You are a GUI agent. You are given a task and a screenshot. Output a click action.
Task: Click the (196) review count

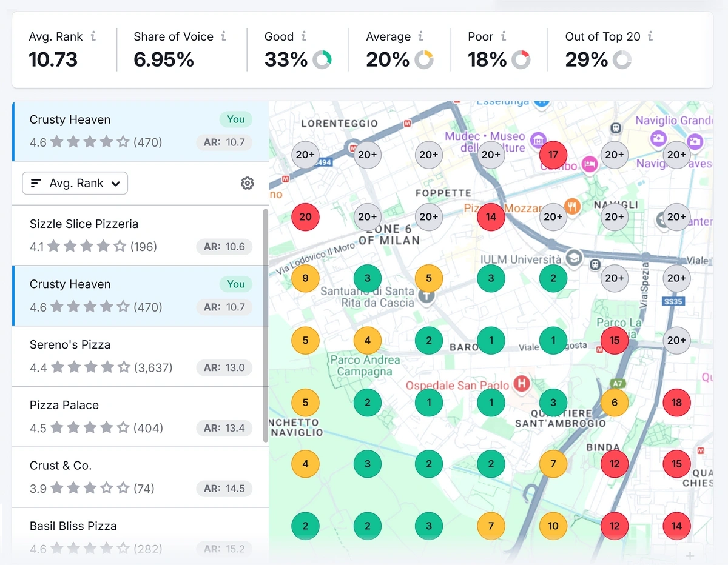click(x=143, y=247)
